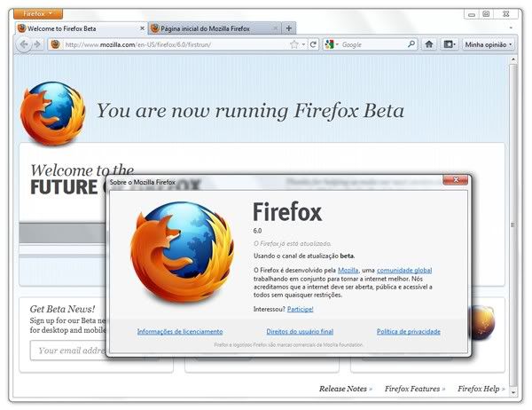Click the Firefox logo in About dialog

(x=182, y=252)
